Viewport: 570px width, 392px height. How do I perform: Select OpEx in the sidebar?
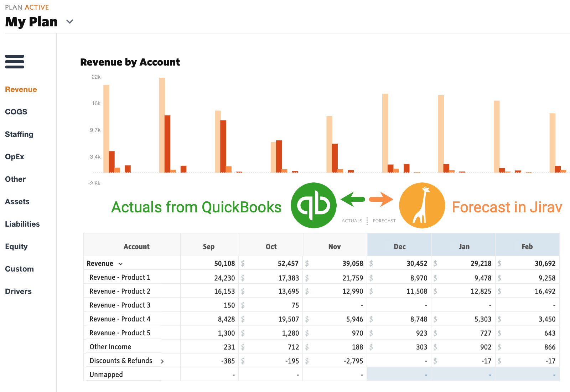(15, 157)
